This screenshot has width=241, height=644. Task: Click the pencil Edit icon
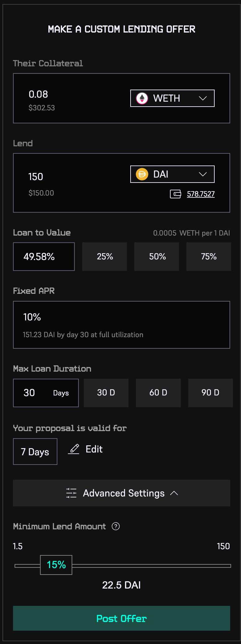pos(74,449)
